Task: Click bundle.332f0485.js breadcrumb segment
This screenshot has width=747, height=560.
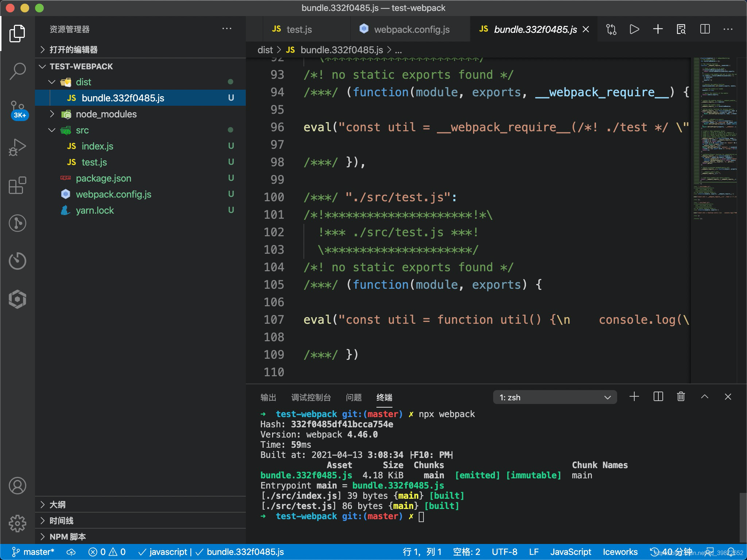Action: 342,50
